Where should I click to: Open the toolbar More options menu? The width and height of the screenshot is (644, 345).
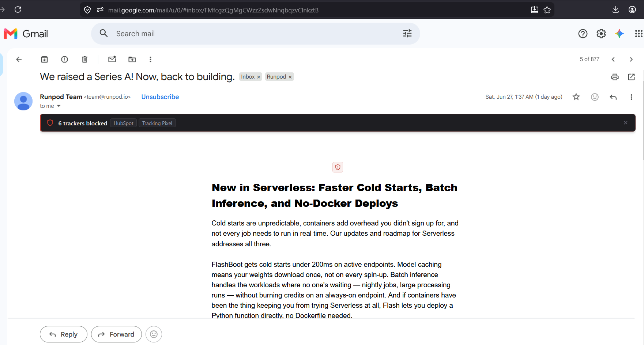pos(150,59)
